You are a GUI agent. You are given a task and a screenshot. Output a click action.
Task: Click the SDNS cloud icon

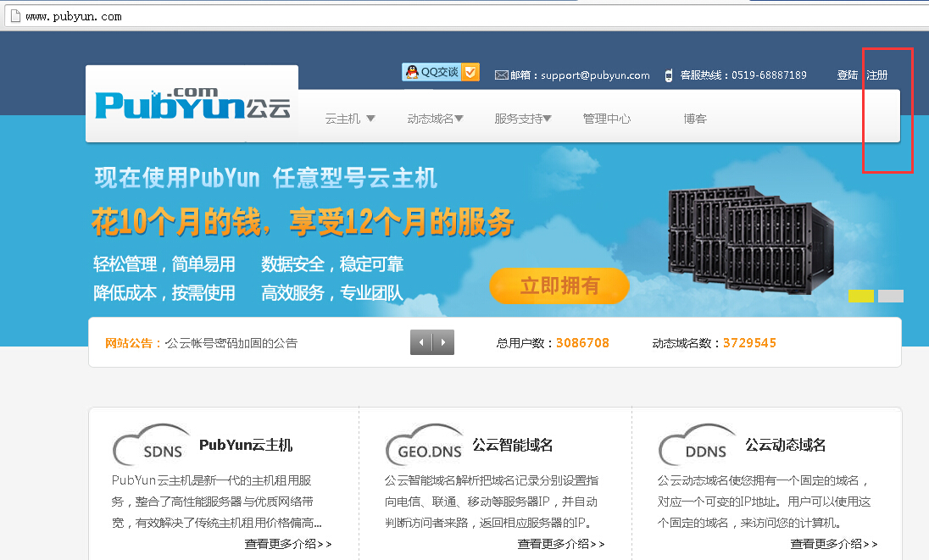tap(151, 445)
